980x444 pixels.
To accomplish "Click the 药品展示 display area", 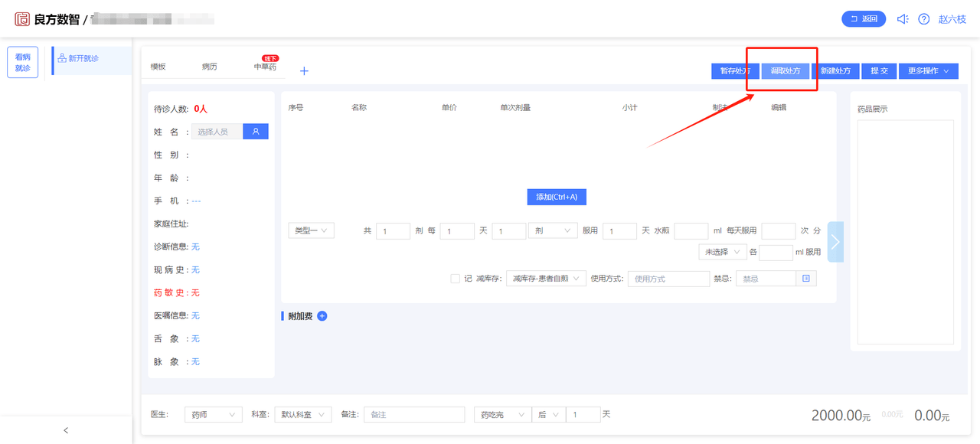I will pos(905,232).
